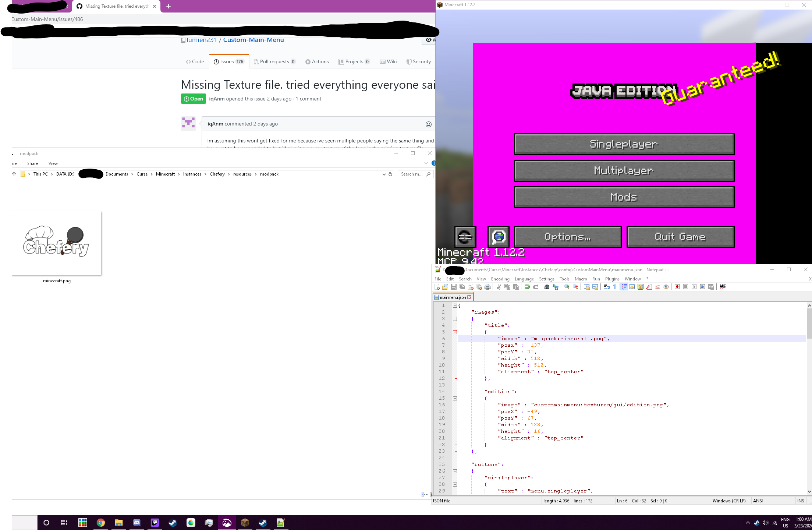The height and width of the screenshot is (530, 812).
Task: Click the Minecraft language globe button
Action: click(499, 237)
